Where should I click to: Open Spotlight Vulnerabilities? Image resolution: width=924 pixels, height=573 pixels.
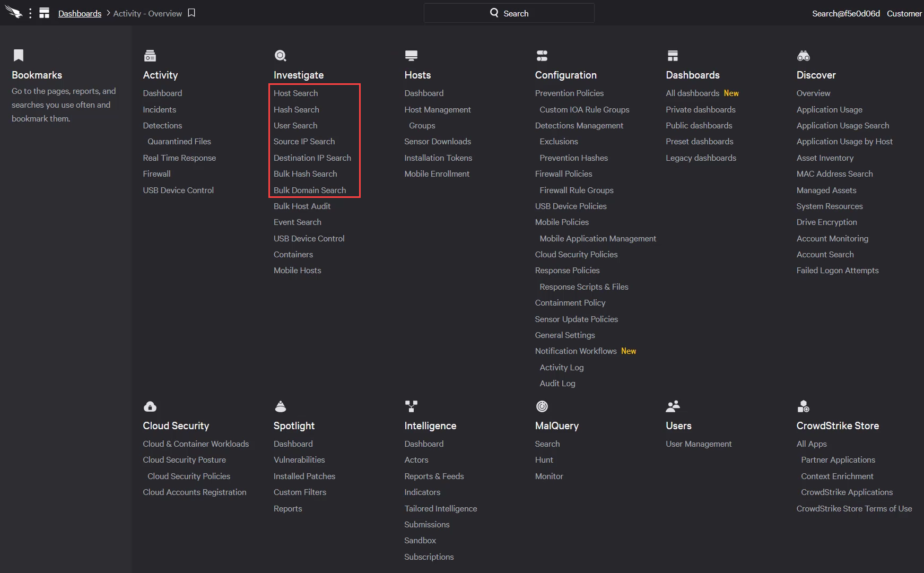click(x=299, y=460)
